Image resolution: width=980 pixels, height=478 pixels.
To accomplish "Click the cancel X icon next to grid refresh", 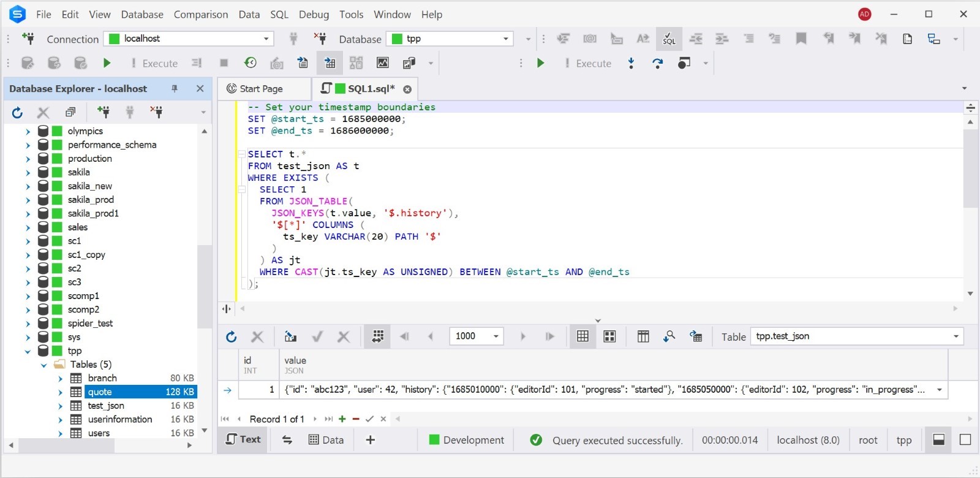I will (x=257, y=336).
